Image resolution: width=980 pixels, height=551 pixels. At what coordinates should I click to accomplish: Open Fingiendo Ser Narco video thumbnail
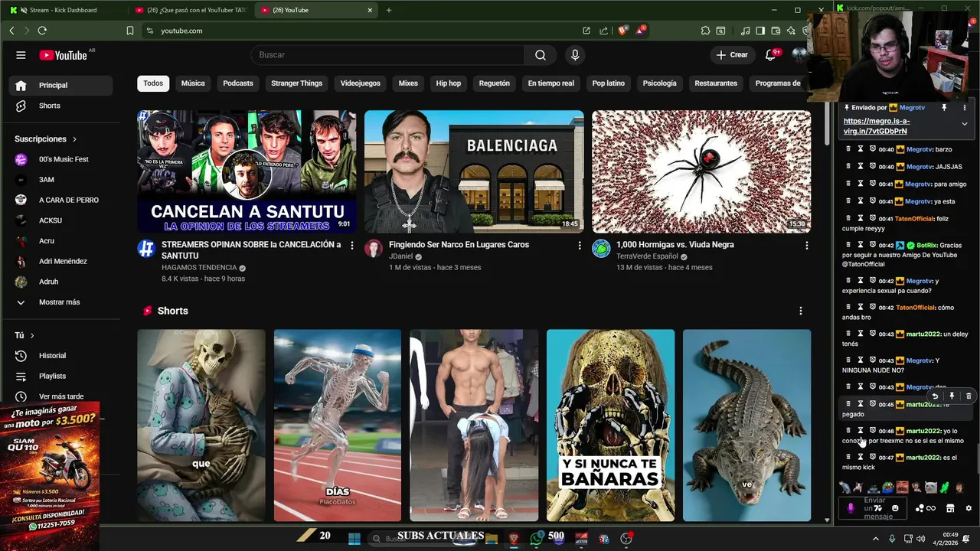pos(474,171)
